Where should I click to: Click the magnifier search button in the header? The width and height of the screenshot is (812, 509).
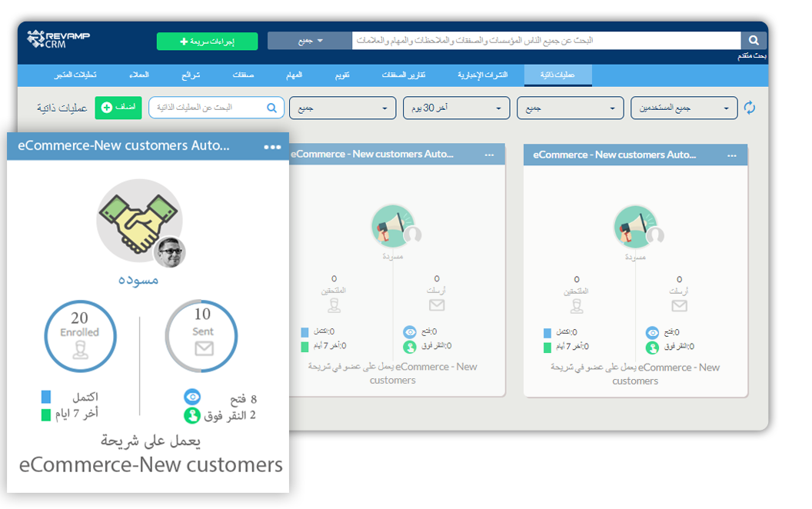tap(754, 41)
